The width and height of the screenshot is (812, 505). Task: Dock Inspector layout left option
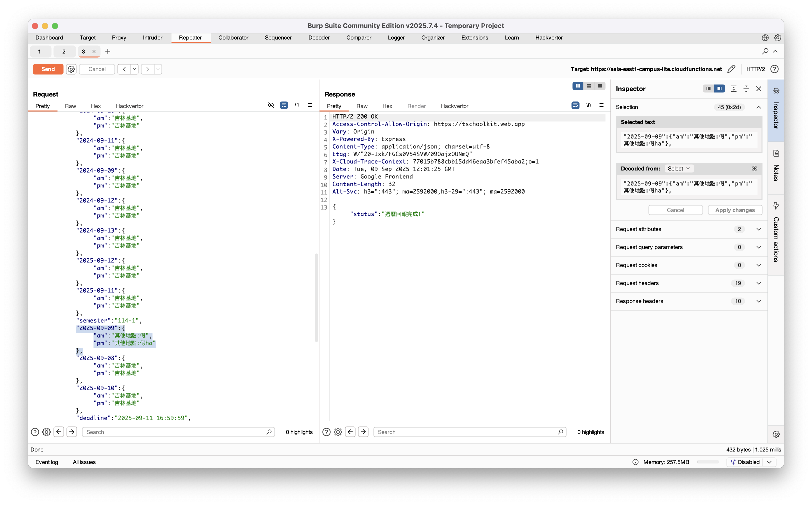point(708,88)
